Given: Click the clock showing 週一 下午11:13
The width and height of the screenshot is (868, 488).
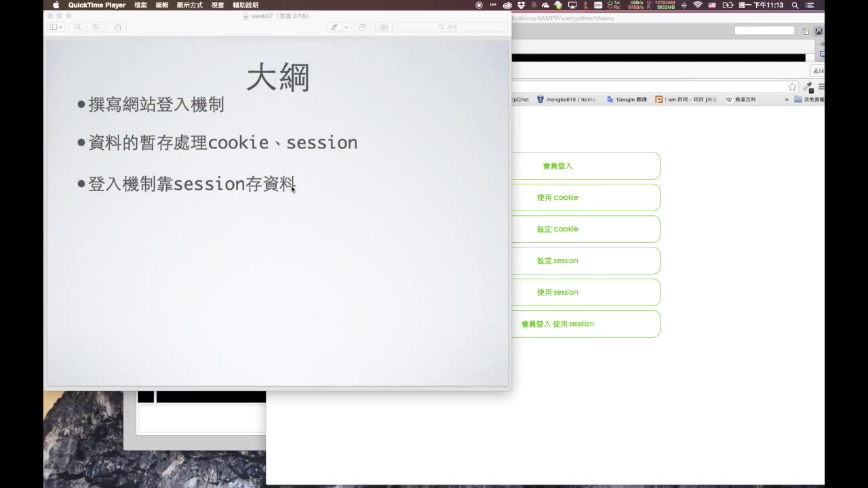Looking at the screenshot, I should [x=761, y=5].
